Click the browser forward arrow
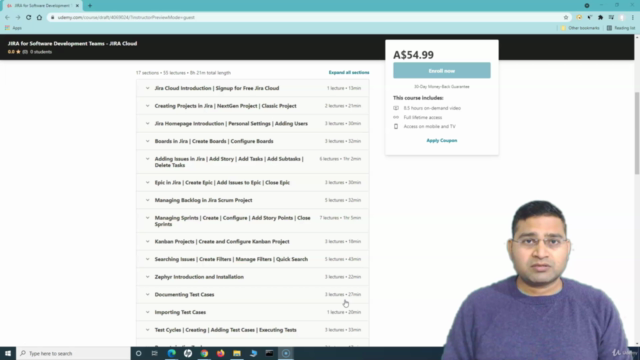The width and height of the screenshot is (640, 360). (x=18, y=18)
